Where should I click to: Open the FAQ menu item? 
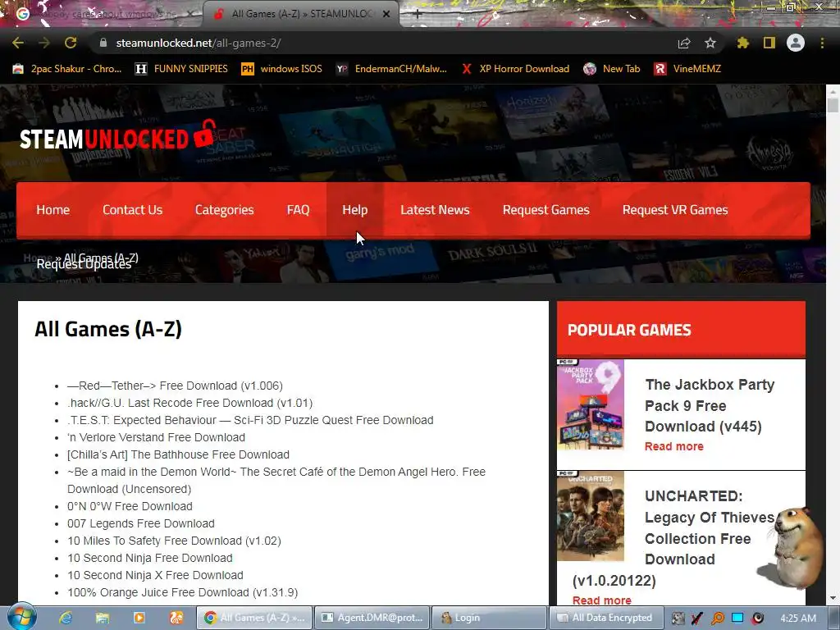298,210
